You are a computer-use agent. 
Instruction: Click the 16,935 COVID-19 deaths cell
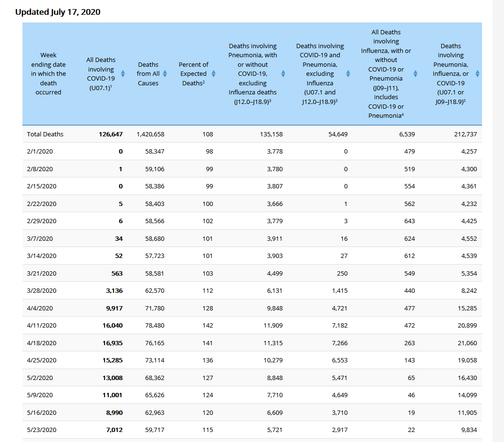tap(113, 343)
